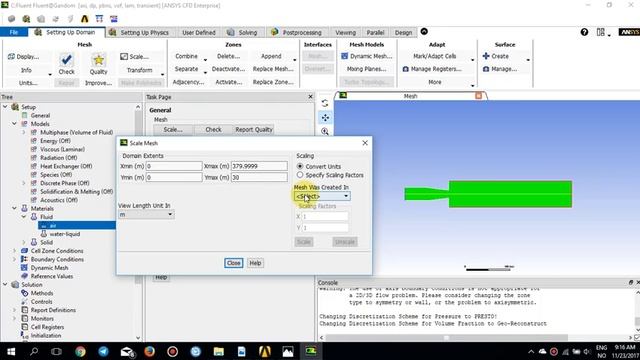
Task: Open Windows Start menu
Action: click(x=11, y=351)
